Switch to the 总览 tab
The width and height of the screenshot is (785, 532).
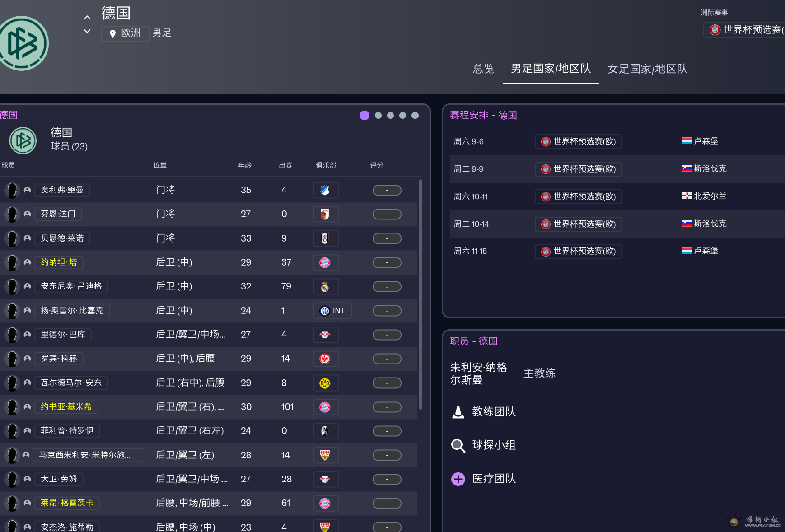point(483,69)
